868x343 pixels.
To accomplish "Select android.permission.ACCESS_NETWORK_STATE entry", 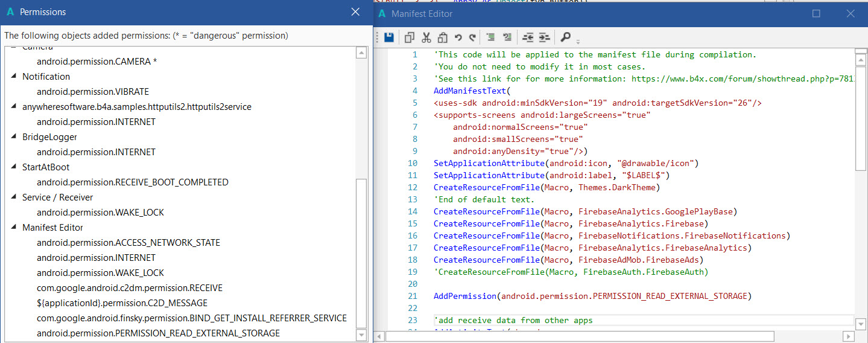I will [x=128, y=243].
